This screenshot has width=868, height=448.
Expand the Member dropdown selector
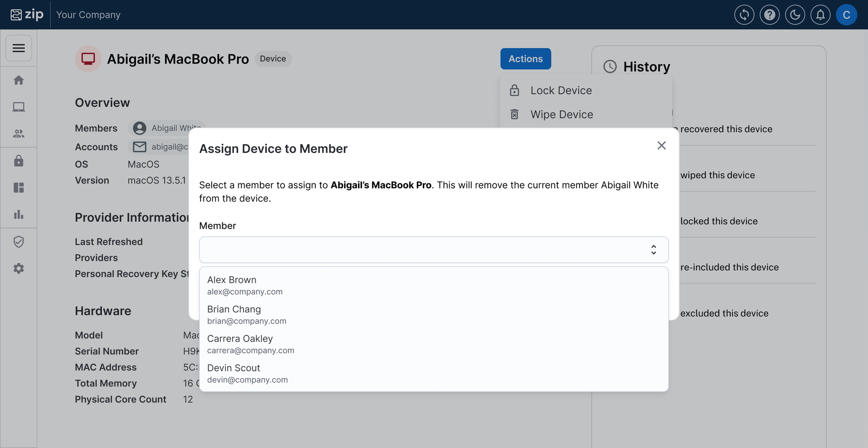click(x=434, y=250)
